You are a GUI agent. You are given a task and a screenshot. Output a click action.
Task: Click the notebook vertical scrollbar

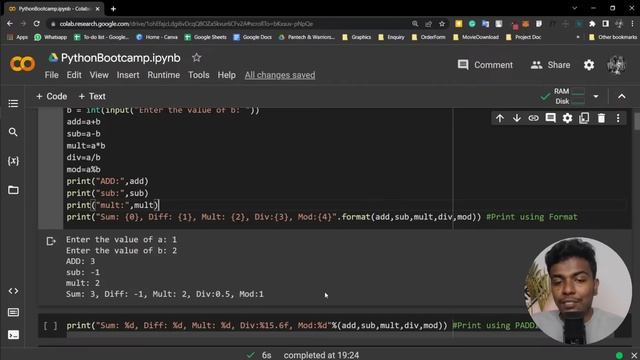click(637, 121)
